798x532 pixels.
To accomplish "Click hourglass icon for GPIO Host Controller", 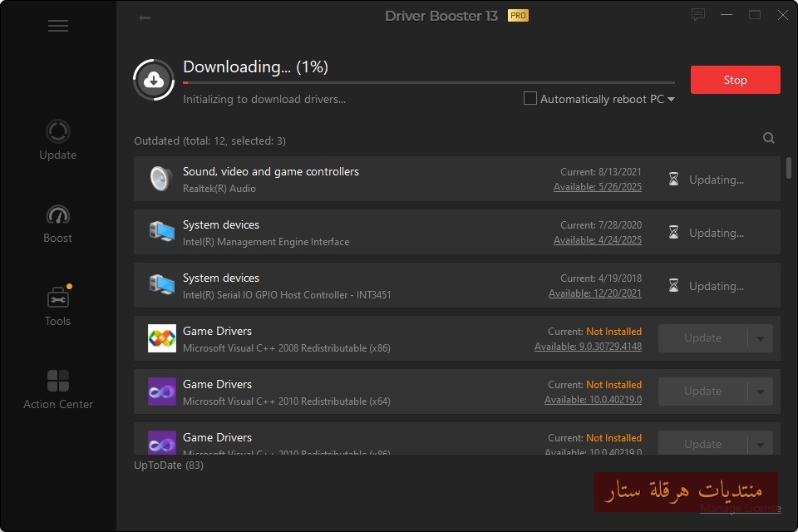I will coord(673,286).
